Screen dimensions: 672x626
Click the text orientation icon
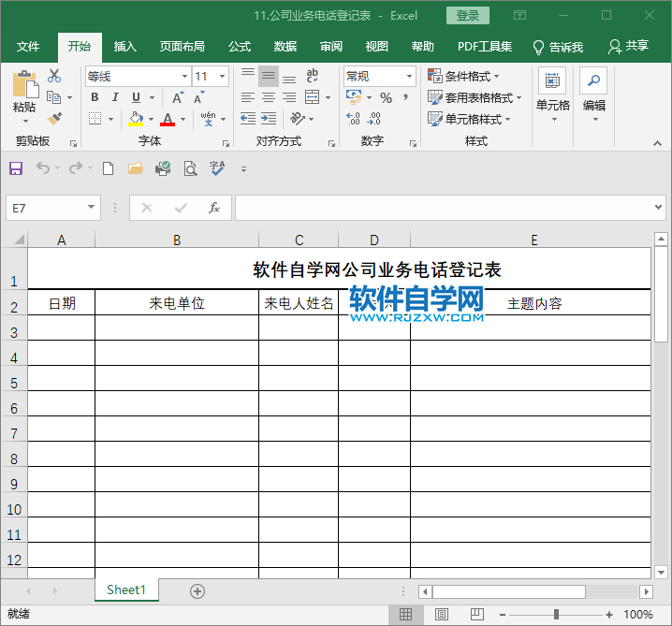tap(298, 118)
